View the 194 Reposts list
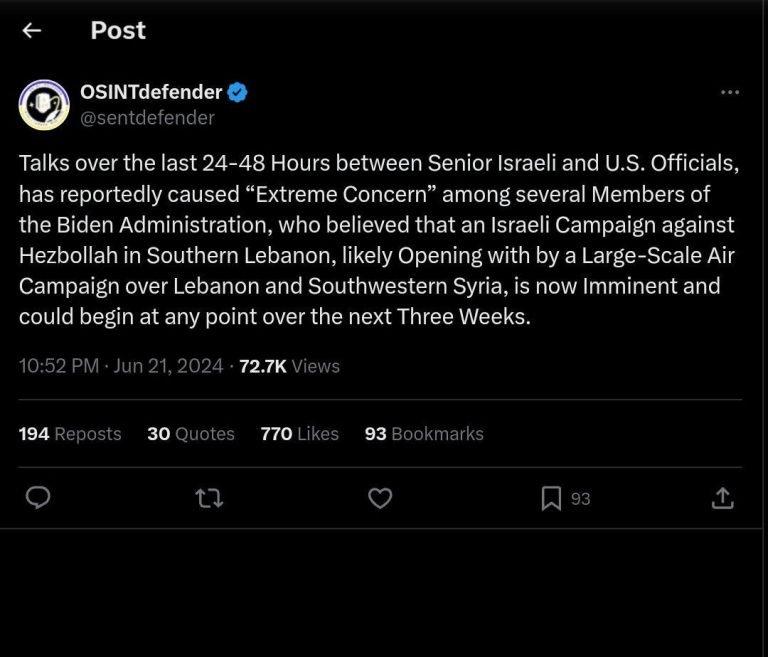 point(70,434)
